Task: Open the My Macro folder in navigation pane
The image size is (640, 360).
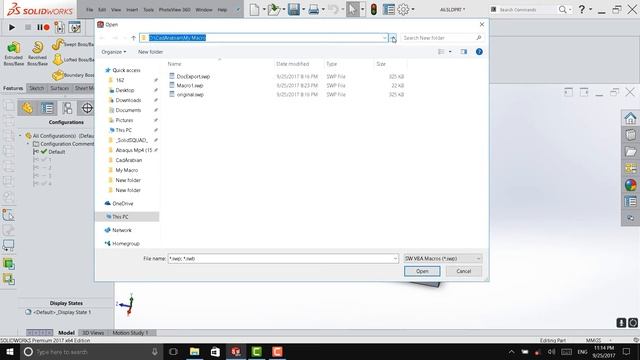Action: (127, 170)
